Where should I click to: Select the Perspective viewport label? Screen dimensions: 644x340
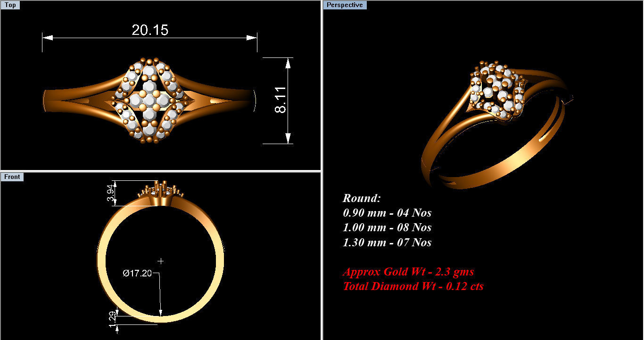coord(345,5)
